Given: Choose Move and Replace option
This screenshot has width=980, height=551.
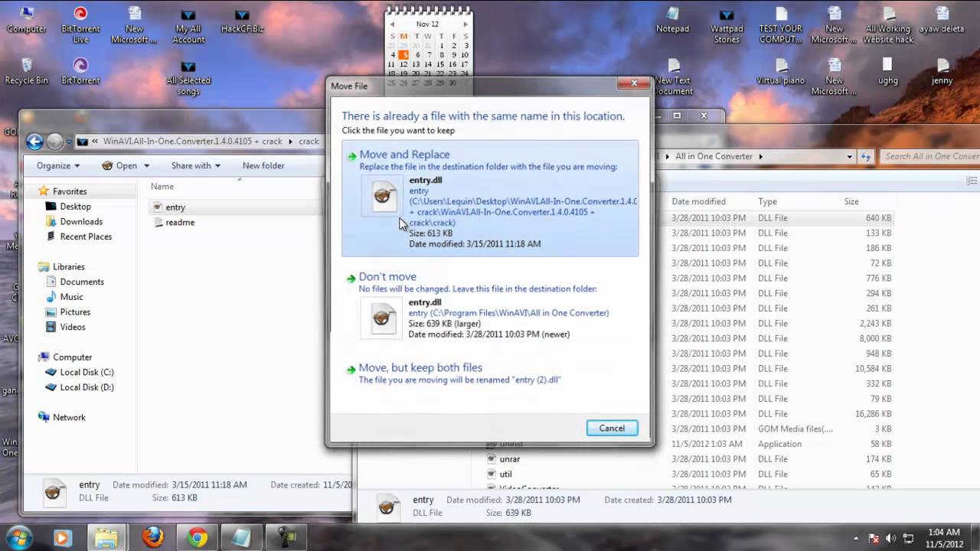Looking at the screenshot, I should (490, 198).
